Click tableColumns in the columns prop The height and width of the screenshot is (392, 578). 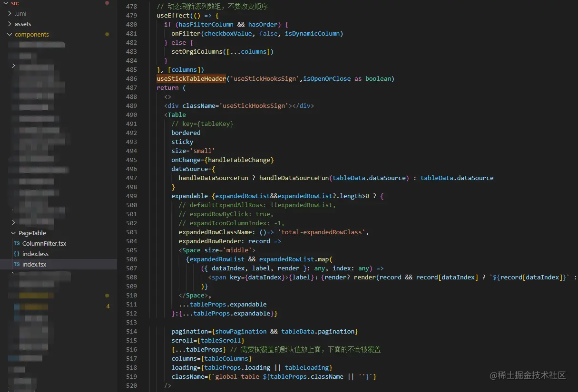tap(226, 358)
